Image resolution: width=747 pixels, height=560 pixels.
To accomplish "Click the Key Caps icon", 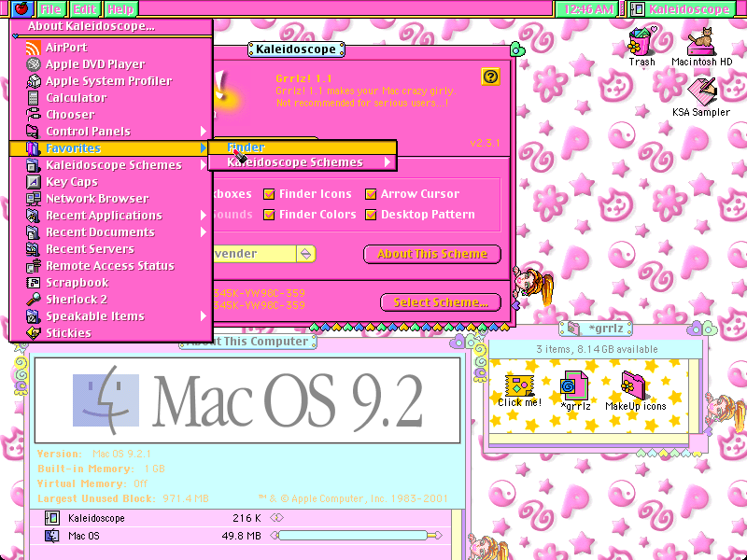I will [33, 182].
